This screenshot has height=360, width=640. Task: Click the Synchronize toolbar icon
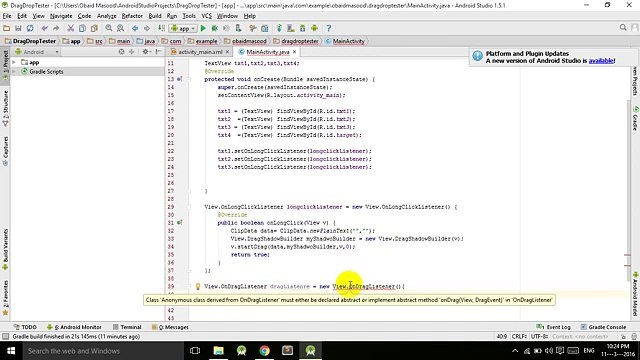click(x=30, y=28)
